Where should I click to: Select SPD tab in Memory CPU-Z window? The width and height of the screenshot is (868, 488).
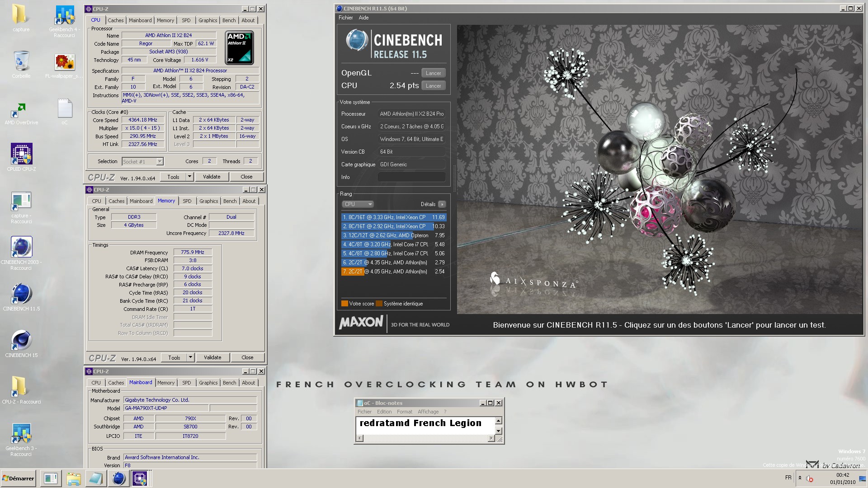(x=187, y=201)
